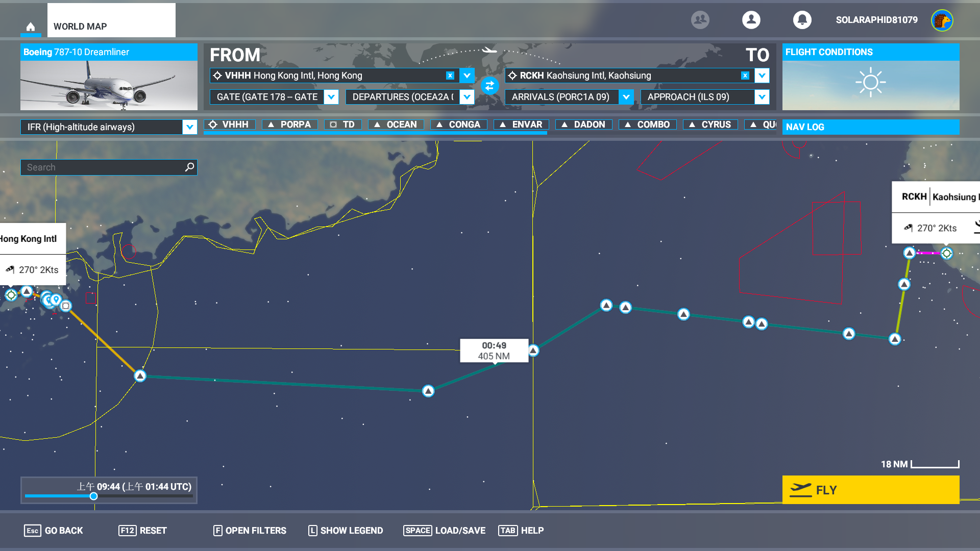The width and height of the screenshot is (980, 551).
Task: Open the notifications bell icon
Action: pos(802,20)
